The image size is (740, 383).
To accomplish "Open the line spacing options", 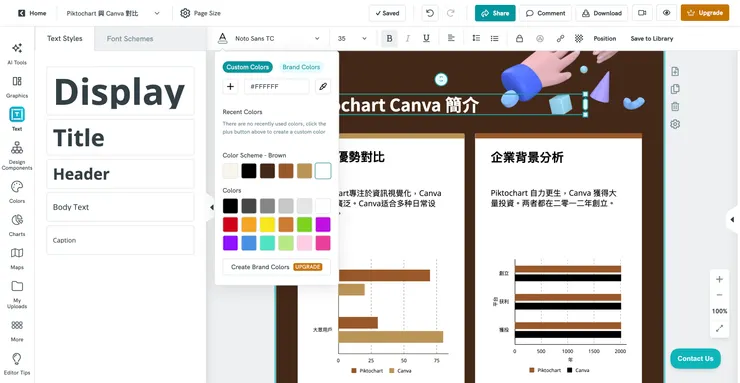I will click(x=476, y=39).
